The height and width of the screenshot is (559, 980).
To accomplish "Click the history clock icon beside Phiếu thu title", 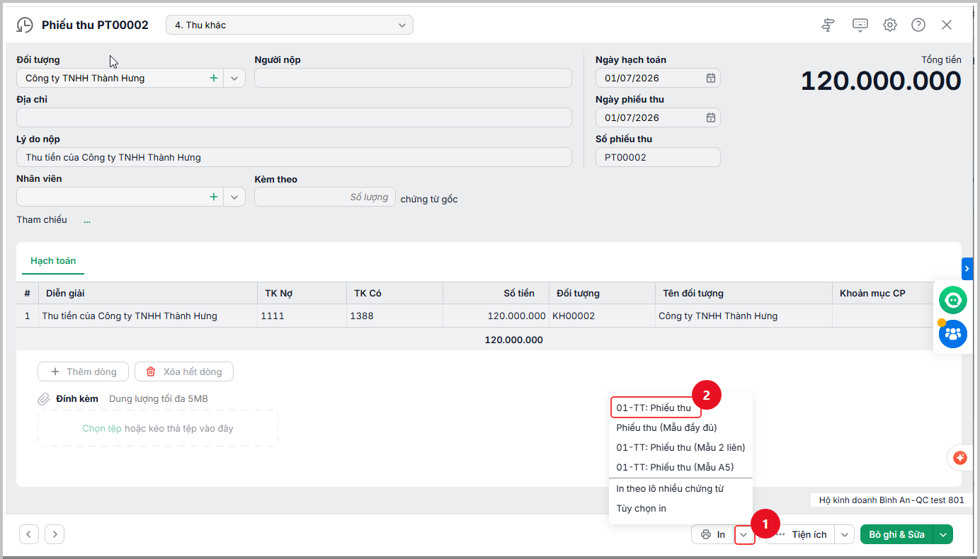I will (x=24, y=25).
